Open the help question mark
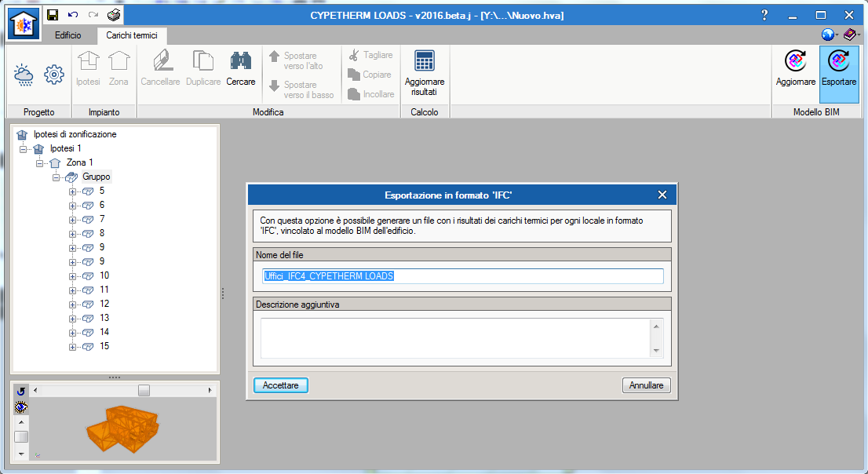Viewport: 868px width, 474px height. (x=764, y=15)
